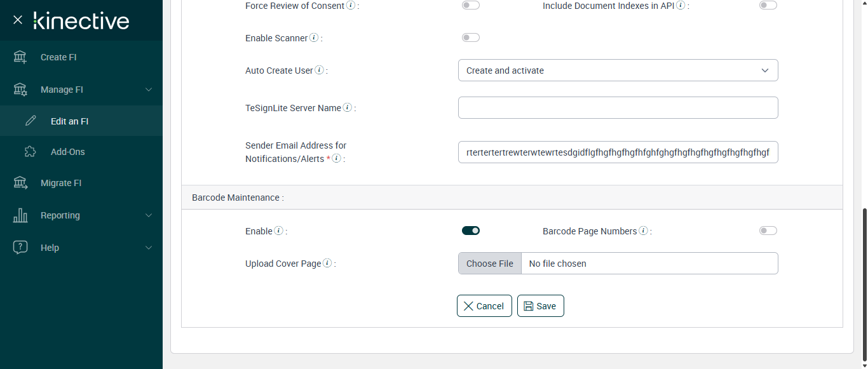Screen dimensions: 868x369
Task: Click the Cancel button
Action: tap(484, 306)
